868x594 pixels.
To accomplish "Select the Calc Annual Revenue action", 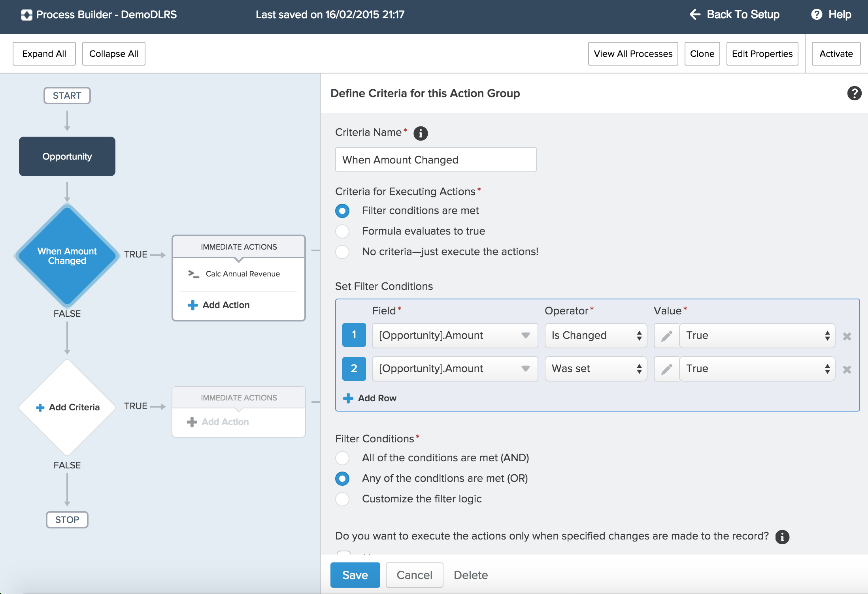I will pos(242,274).
